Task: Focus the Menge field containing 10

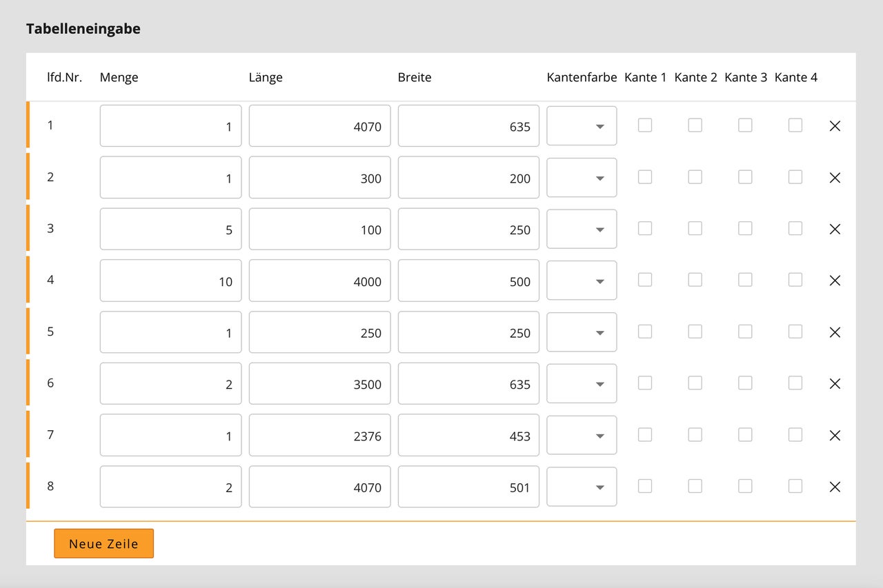Action: (170, 281)
